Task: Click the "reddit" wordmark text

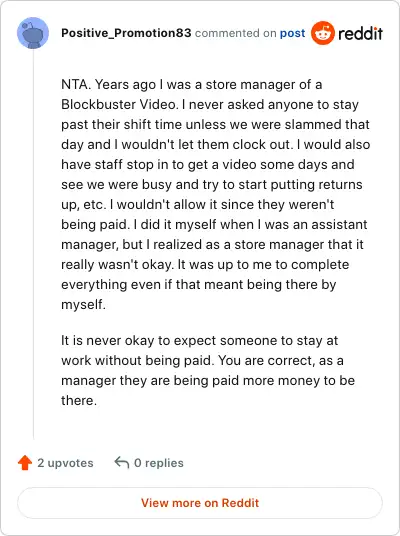Action: tap(360, 33)
